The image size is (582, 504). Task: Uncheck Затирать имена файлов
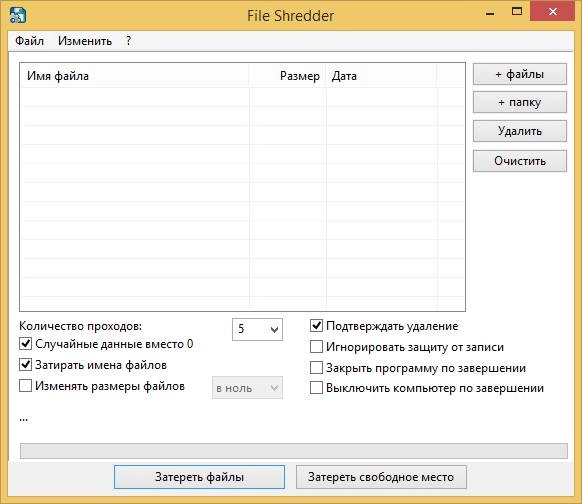(x=25, y=364)
